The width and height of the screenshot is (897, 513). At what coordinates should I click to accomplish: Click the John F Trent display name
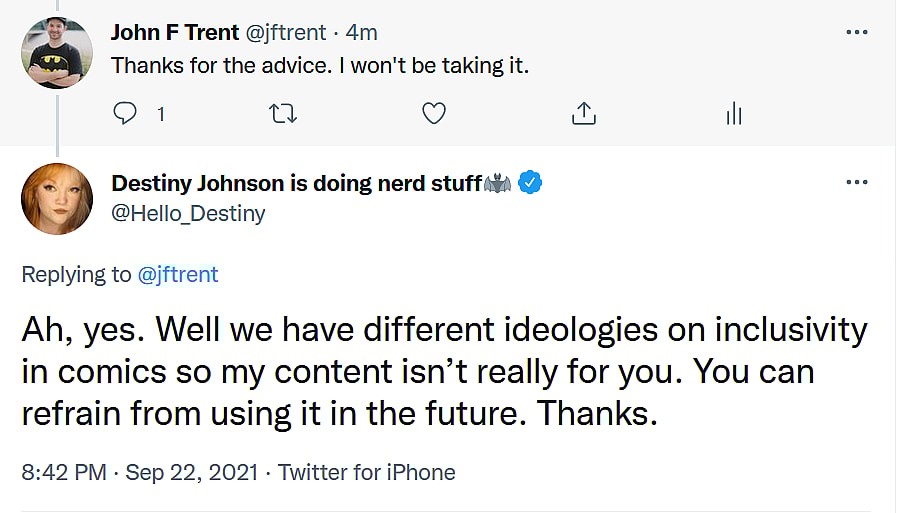(x=174, y=32)
